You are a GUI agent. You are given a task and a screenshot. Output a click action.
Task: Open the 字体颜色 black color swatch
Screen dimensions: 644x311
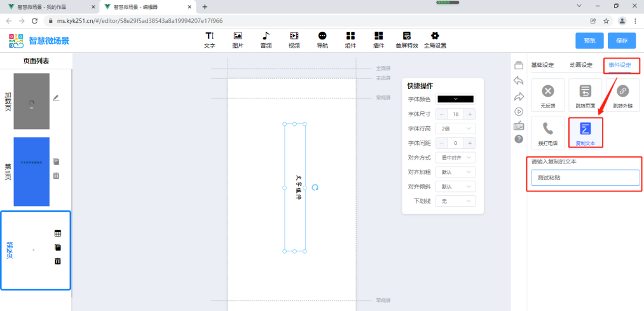point(456,99)
